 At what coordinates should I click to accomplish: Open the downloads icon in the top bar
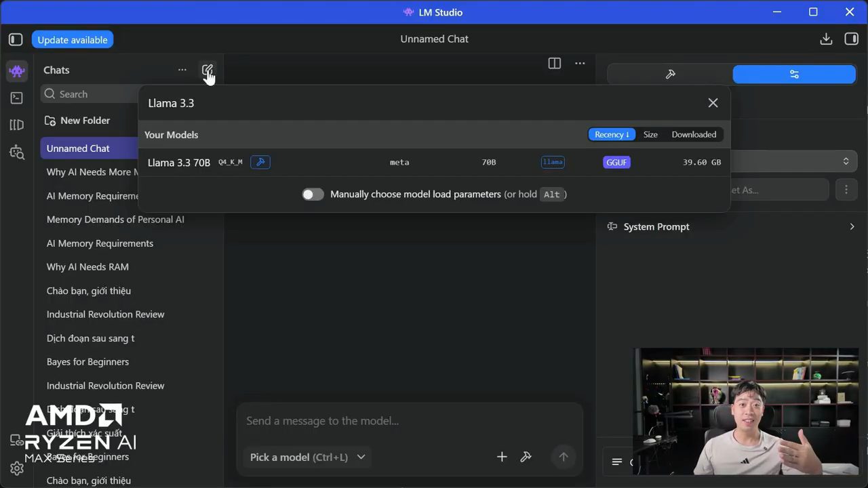coord(826,39)
